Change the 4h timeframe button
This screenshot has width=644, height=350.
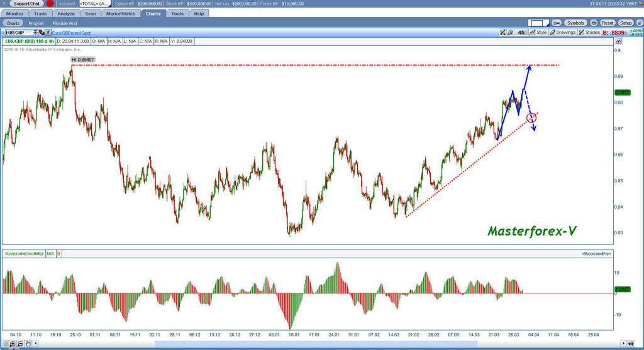point(521,33)
